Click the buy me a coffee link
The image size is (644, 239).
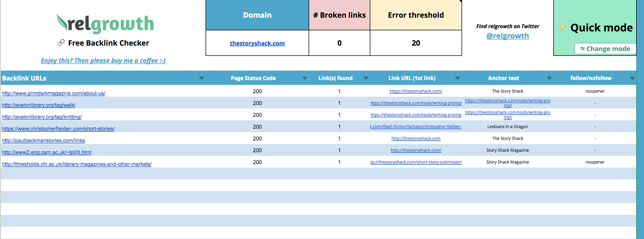(x=103, y=61)
